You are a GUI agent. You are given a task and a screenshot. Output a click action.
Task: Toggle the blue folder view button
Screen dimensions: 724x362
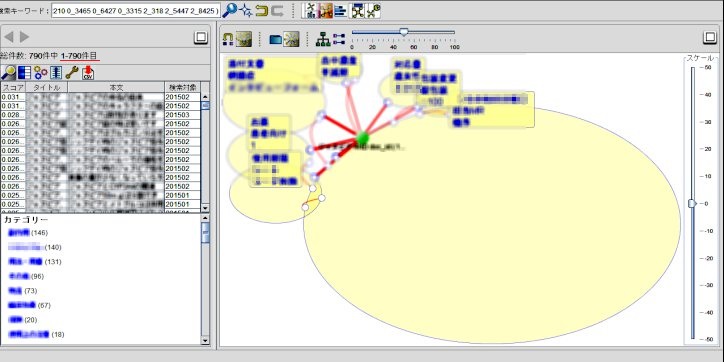276,39
